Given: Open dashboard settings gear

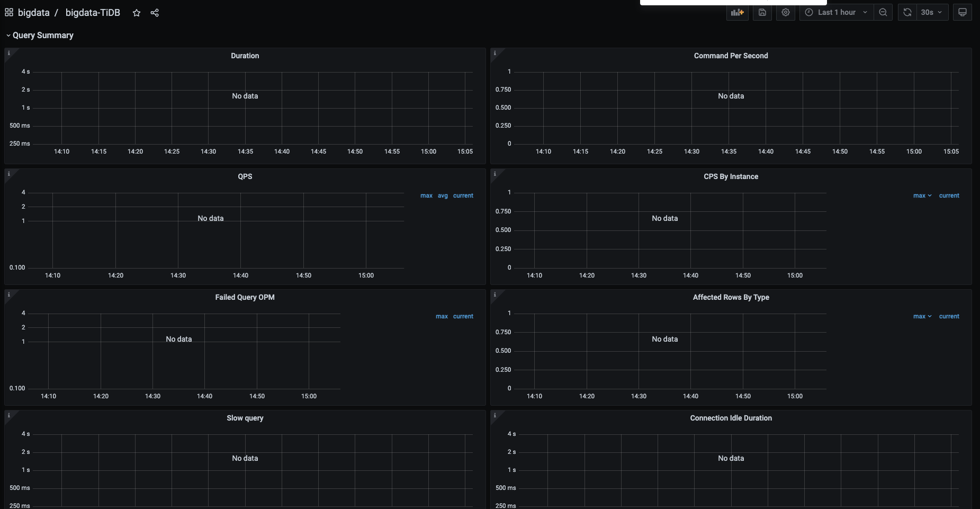Looking at the screenshot, I should tap(786, 12).
